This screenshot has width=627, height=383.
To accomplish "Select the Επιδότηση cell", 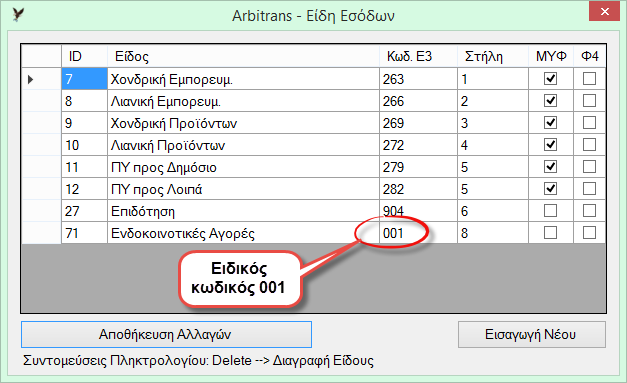I will [243, 211].
